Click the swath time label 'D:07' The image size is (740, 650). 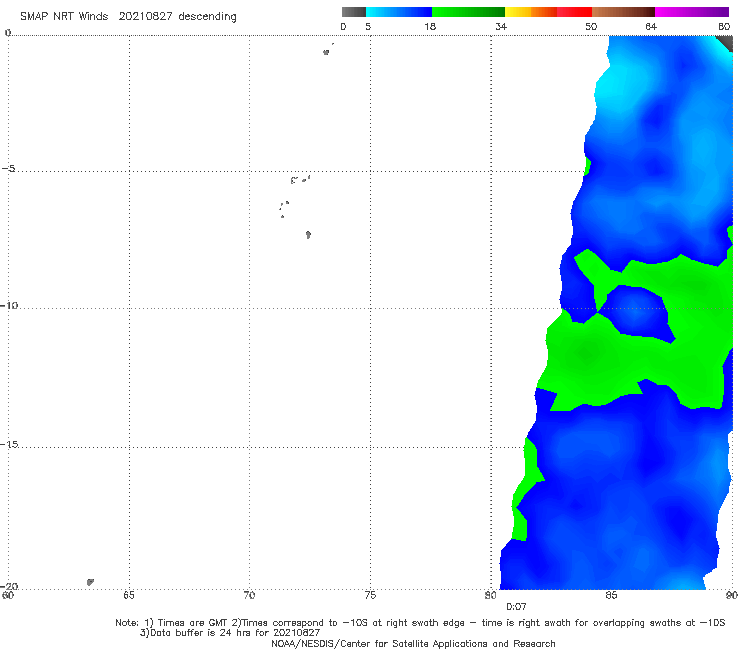coord(516,607)
